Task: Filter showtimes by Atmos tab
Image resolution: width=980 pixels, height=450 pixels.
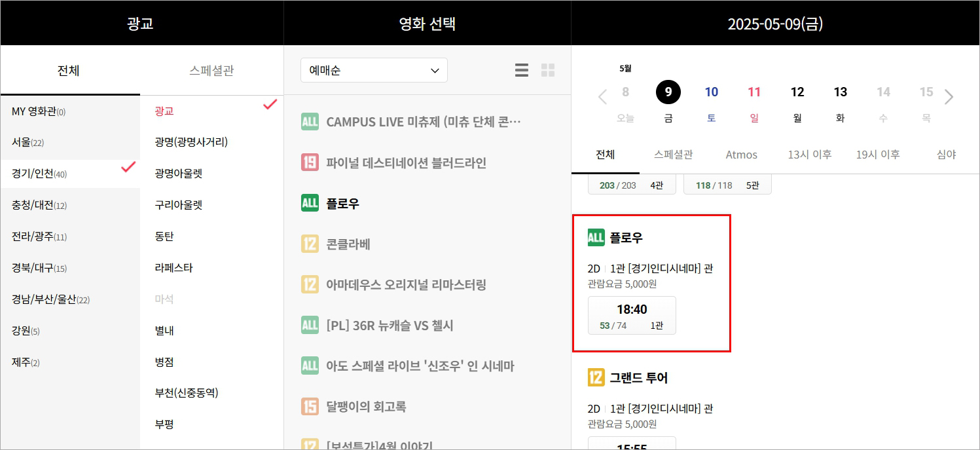Action: [x=742, y=155]
